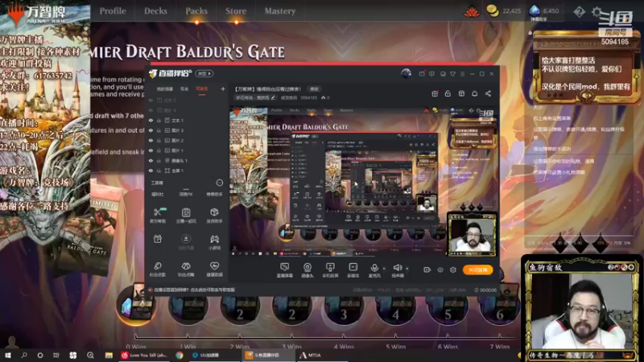Expand toolbox more options circle

click(219, 183)
